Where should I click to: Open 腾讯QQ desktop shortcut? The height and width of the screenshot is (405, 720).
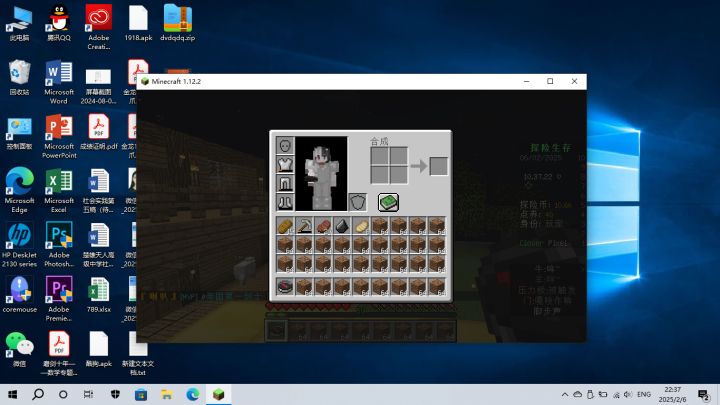click(59, 24)
